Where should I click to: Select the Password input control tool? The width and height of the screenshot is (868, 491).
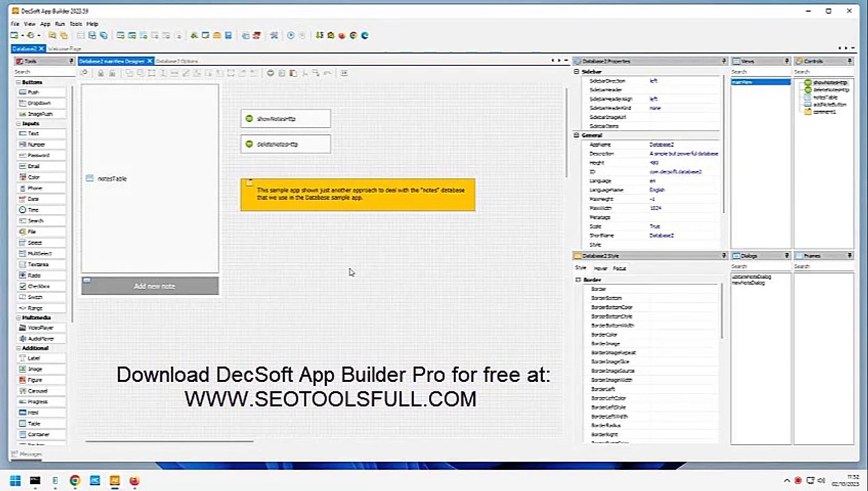tap(42, 155)
